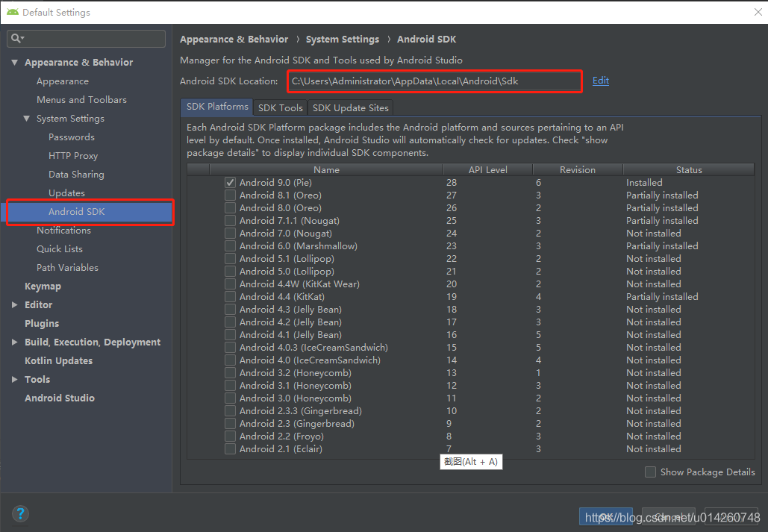
Task: Check Android 4.4 (KitKat) checkbox
Action: (230, 297)
